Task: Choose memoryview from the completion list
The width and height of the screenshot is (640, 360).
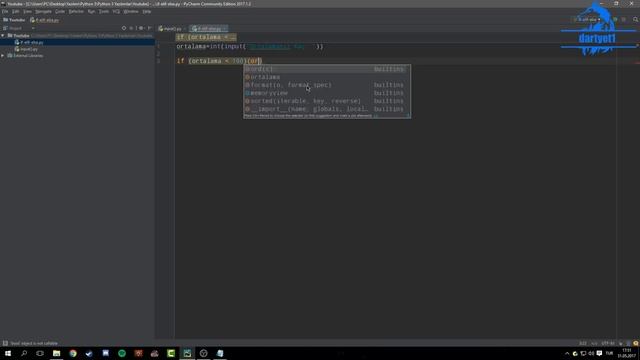Action: [x=327, y=93]
